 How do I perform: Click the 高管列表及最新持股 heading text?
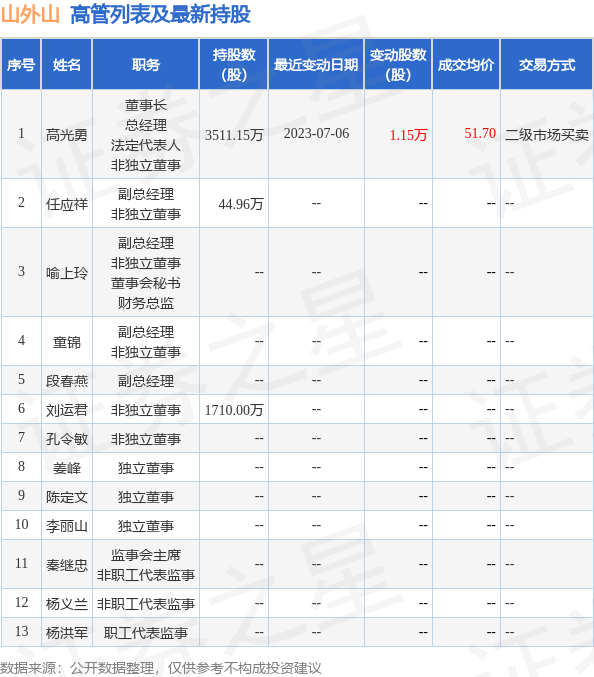pos(160,14)
